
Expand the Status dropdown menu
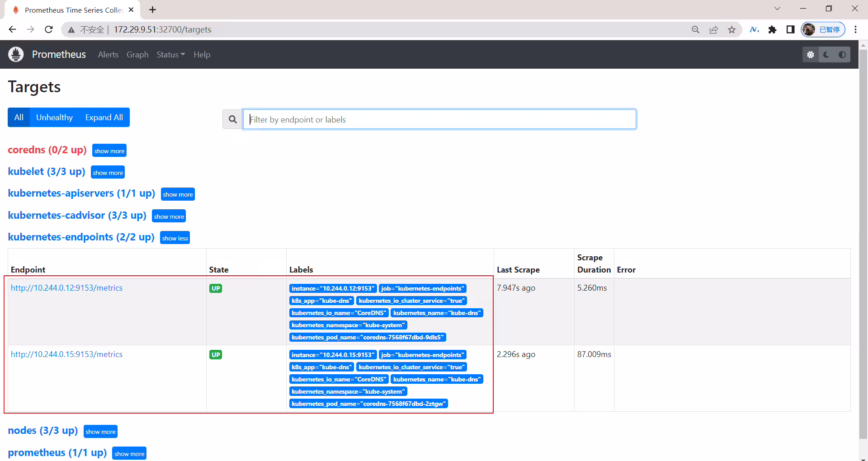click(x=171, y=55)
